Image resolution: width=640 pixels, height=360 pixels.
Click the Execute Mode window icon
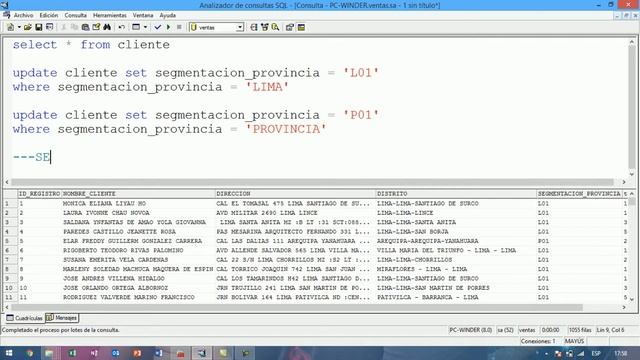click(x=136, y=27)
